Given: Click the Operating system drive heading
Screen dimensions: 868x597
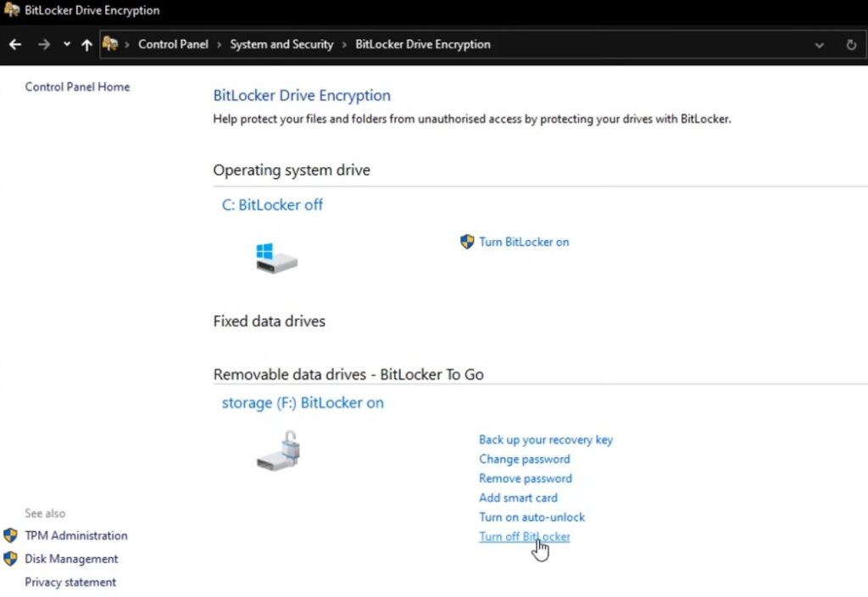Looking at the screenshot, I should click(x=292, y=170).
